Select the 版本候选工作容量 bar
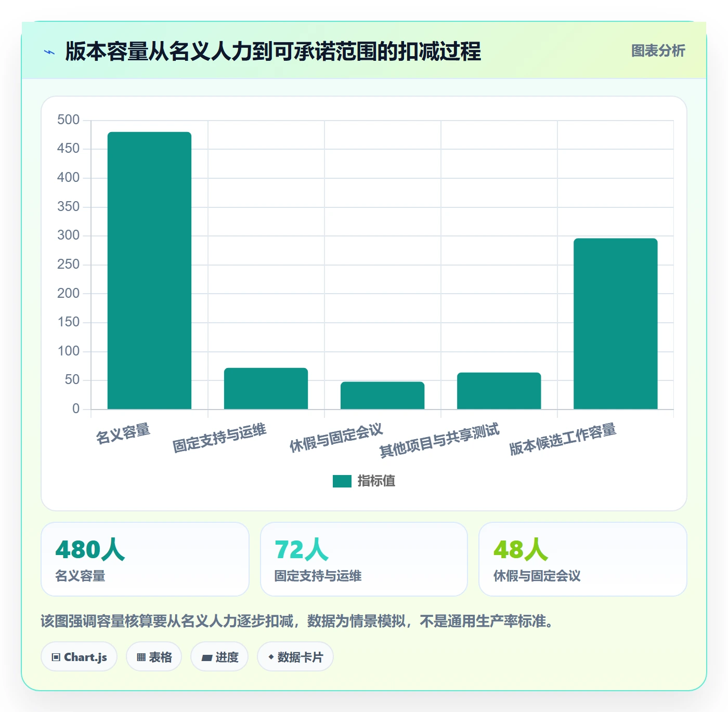Image resolution: width=728 pixels, height=712 pixels. (x=615, y=324)
